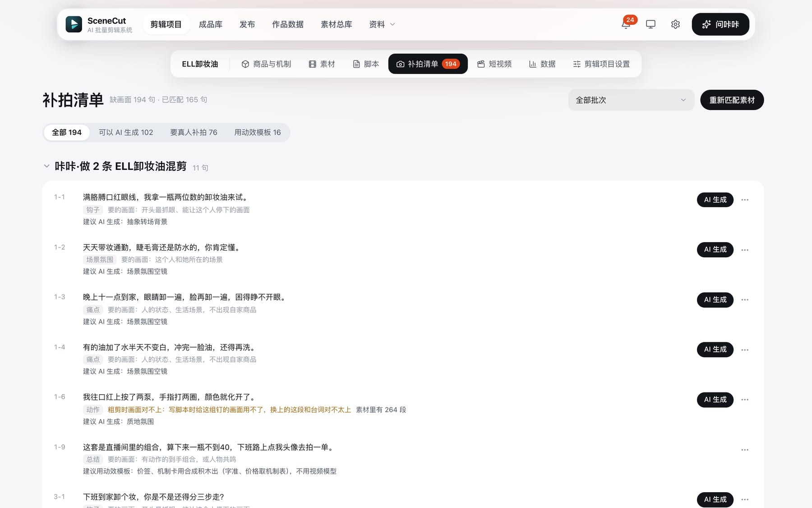Screen dimensions: 812x508
Task: Click AI 生成 for row 3-1
Action: [715, 499]
